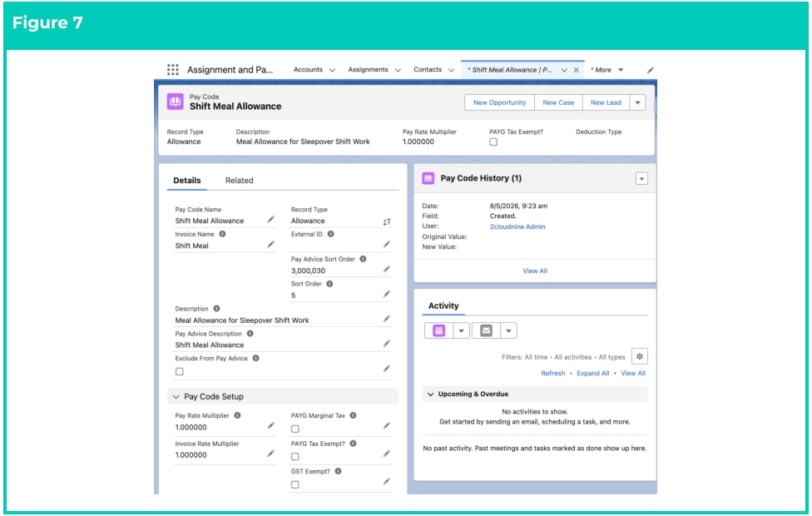Edit the Exclude From Pay Advice pencil
The image size is (812, 516).
(x=387, y=369)
